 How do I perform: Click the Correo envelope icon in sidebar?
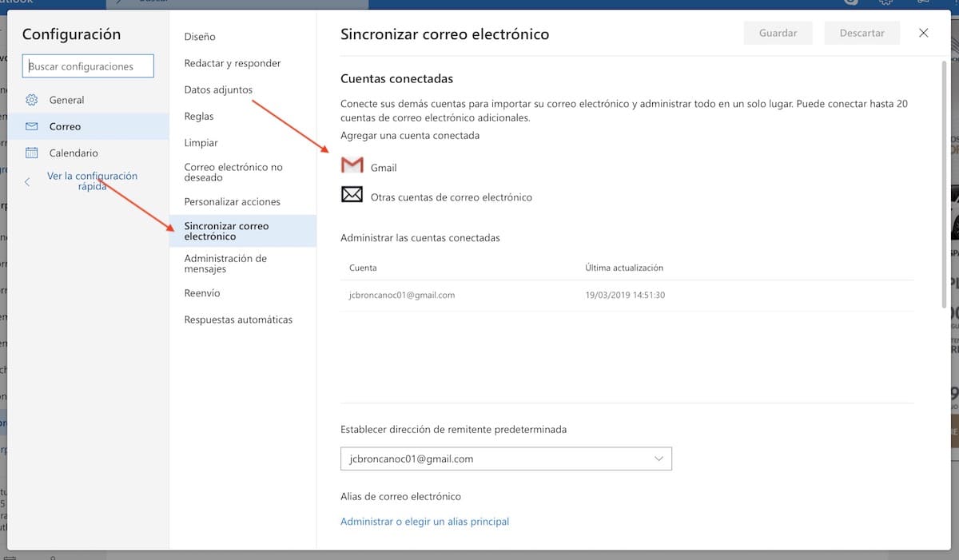tap(32, 126)
